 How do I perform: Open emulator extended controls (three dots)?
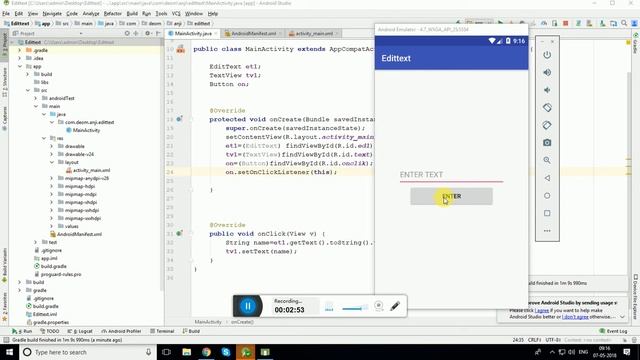tap(547, 231)
